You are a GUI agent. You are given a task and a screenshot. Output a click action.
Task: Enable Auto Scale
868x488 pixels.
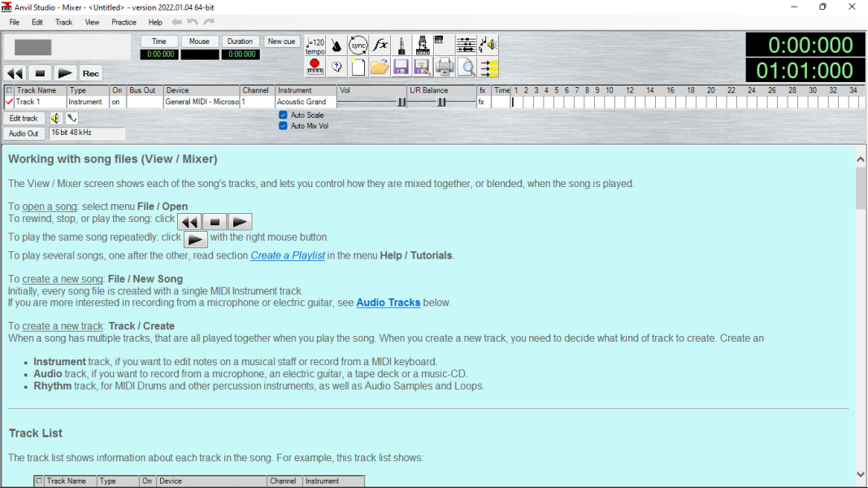283,115
